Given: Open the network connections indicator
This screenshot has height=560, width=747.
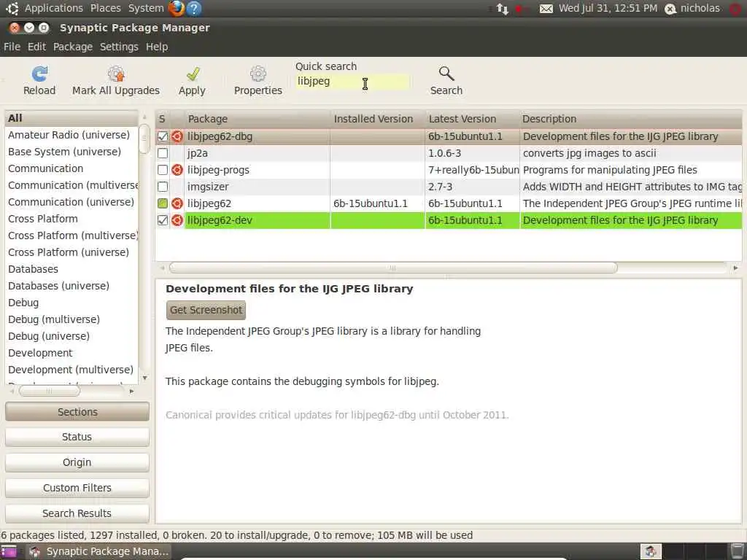Looking at the screenshot, I should coord(502,9).
